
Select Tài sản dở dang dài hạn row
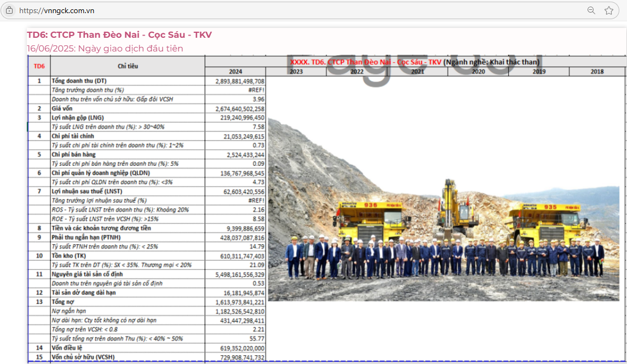84,292
